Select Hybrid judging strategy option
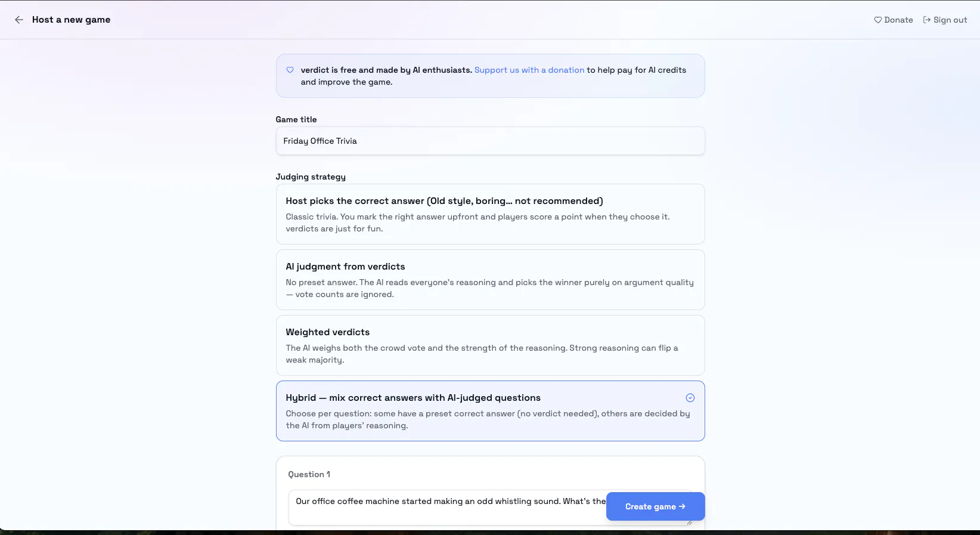Image resolution: width=980 pixels, height=535 pixels. 490,411
